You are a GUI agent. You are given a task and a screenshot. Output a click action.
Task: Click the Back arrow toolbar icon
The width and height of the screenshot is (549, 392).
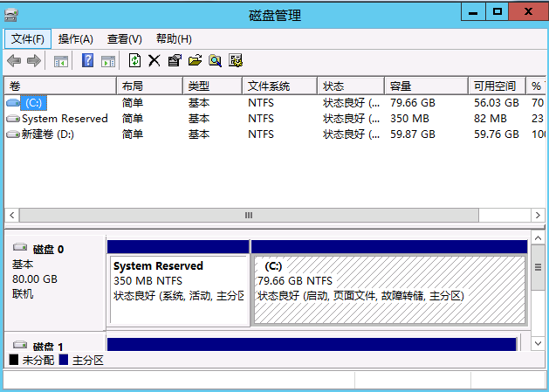click(14, 60)
